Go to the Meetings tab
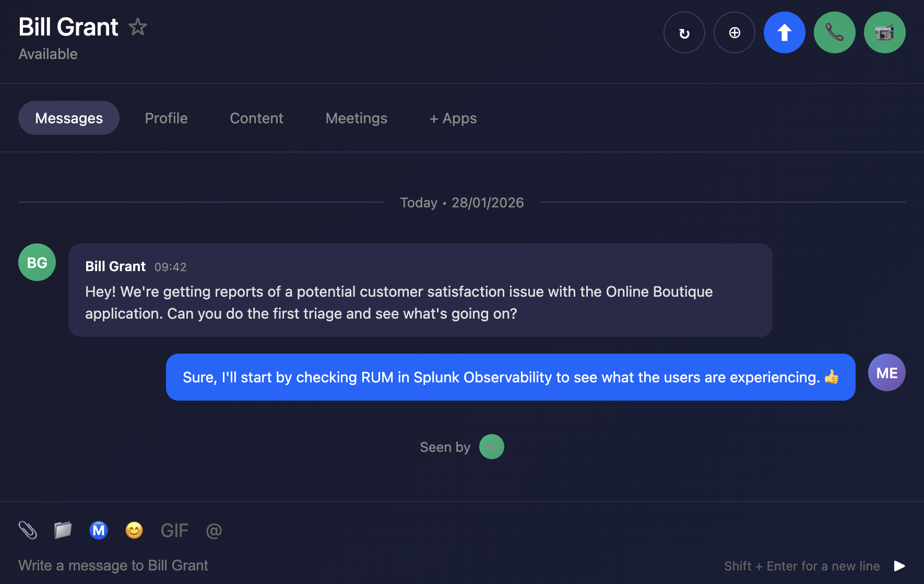The height and width of the screenshot is (584, 924). [x=356, y=118]
